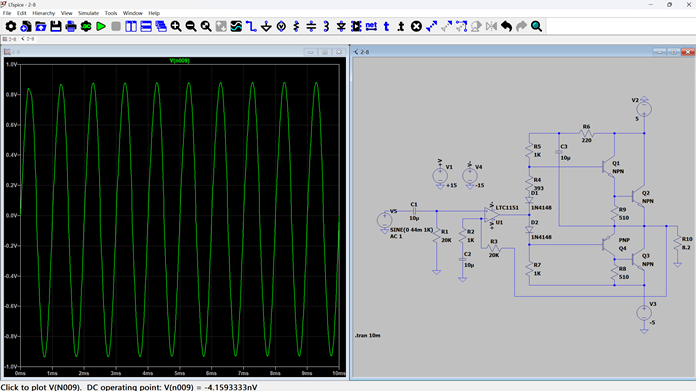Place a ground symbol from toolbar
Viewport: 696px width, 391px height.
coord(266,27)
